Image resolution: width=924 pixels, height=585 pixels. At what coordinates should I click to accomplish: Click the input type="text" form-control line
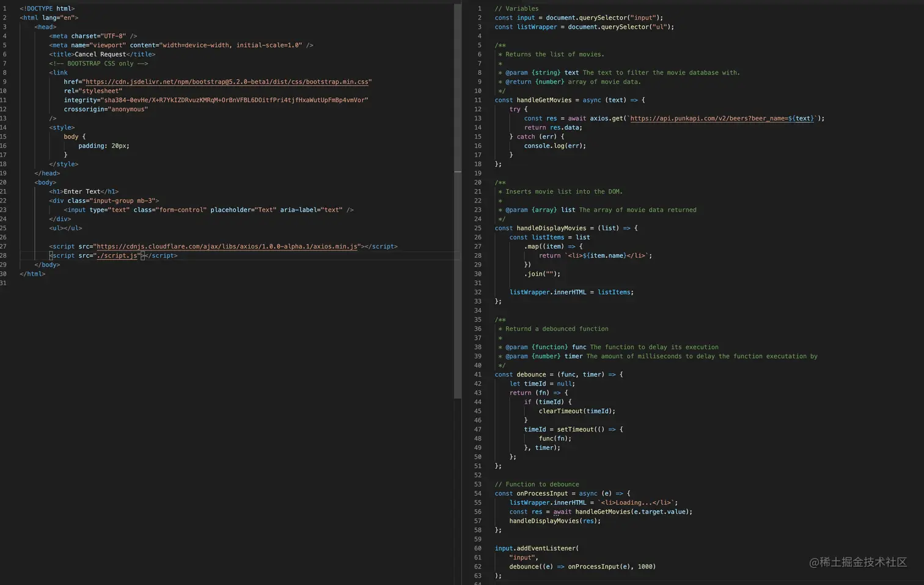[208, 210]
